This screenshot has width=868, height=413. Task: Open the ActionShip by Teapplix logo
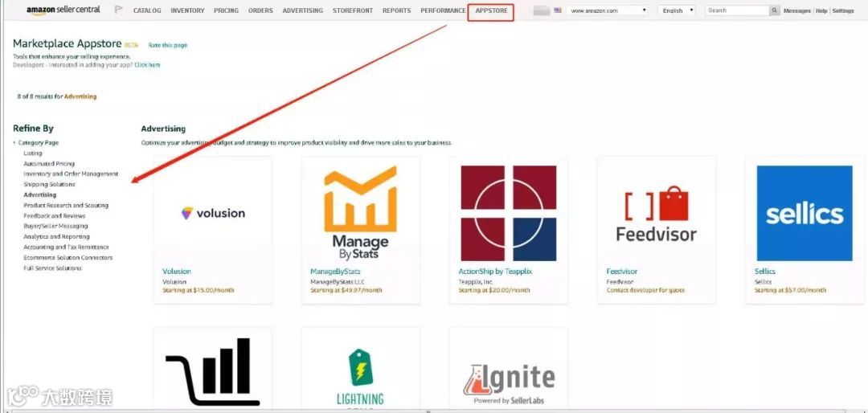click(508, 213)
